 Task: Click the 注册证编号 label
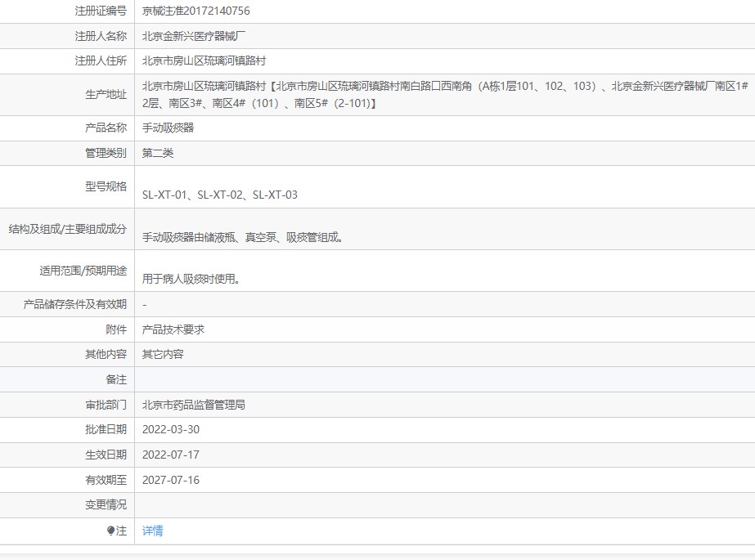(101, 11)
